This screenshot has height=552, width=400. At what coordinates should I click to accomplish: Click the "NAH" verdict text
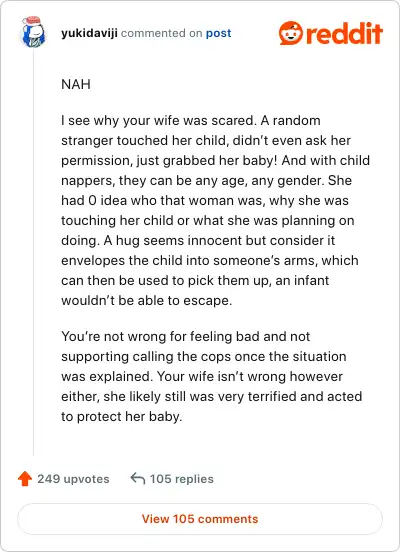click(76, 84)
